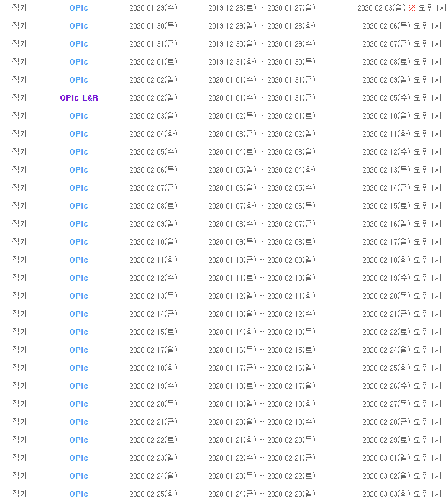The height and width of the screenshot is (501, 448).
Task: Select result date 2020.02.24(월) 오후 1시
Action: click(x=401, y=350)
